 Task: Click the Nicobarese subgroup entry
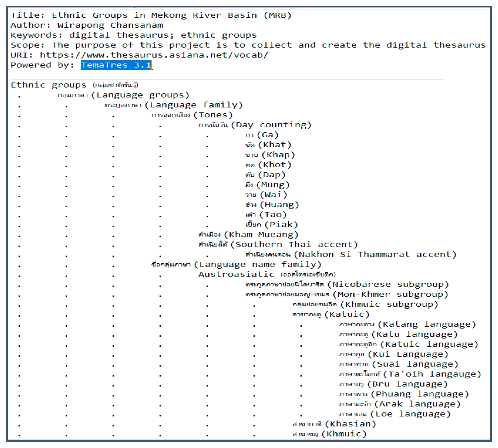point(347,284)
